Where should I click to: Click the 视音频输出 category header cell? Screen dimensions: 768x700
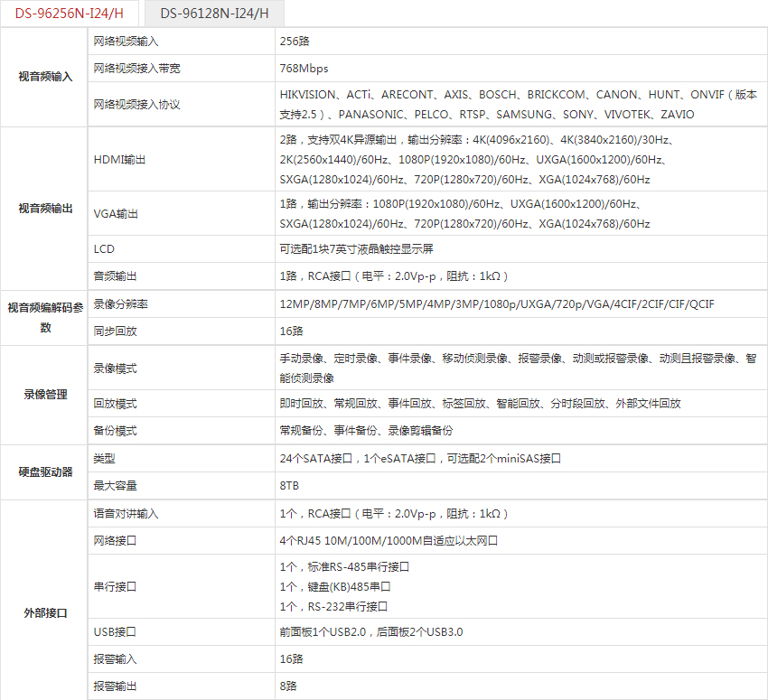(45, 209)
